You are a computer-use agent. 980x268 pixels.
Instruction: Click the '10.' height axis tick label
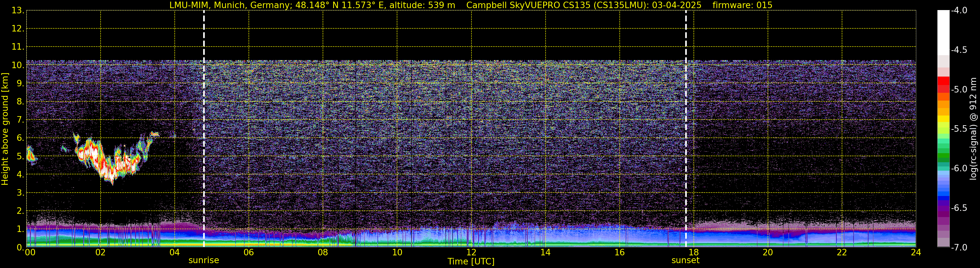(18, 65)
